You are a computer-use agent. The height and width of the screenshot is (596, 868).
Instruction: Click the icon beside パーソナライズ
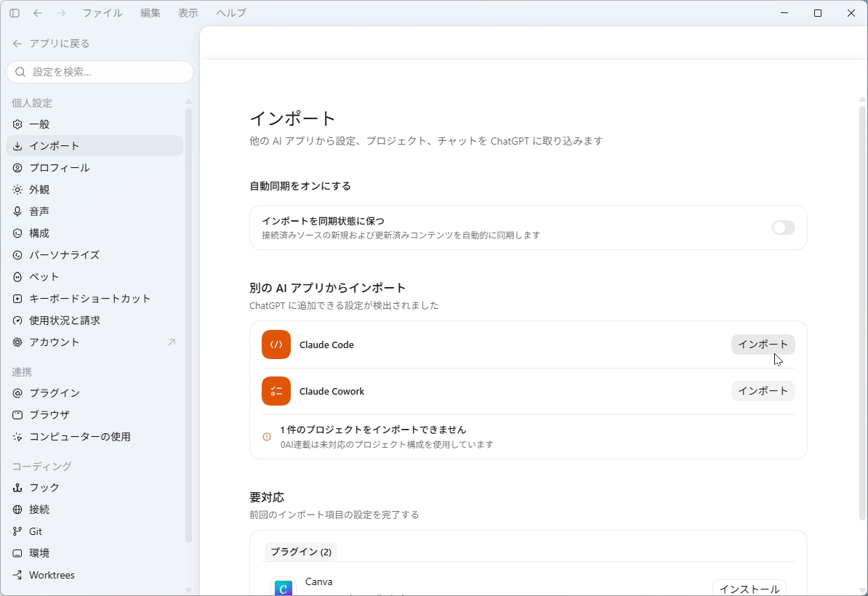click(x=17, y=255)
